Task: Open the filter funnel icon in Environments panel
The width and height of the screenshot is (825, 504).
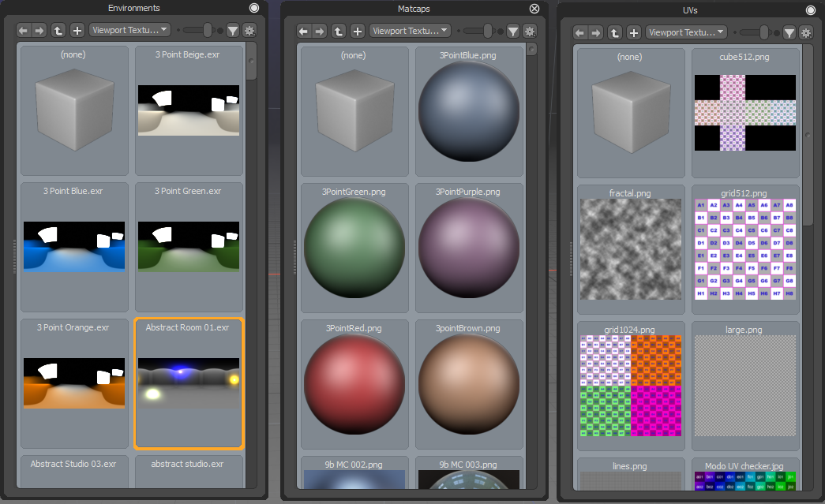Action: click(232, 30)
